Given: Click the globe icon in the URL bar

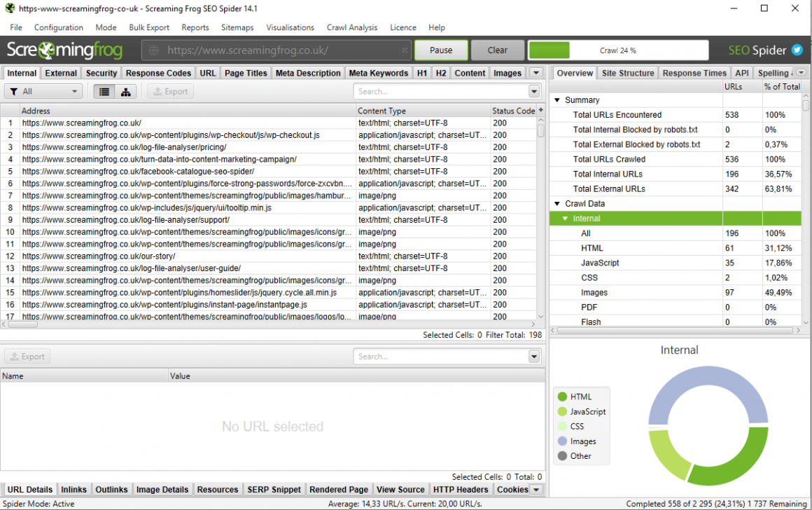Looking at the screenshot, I should click(x=154, y=50).
